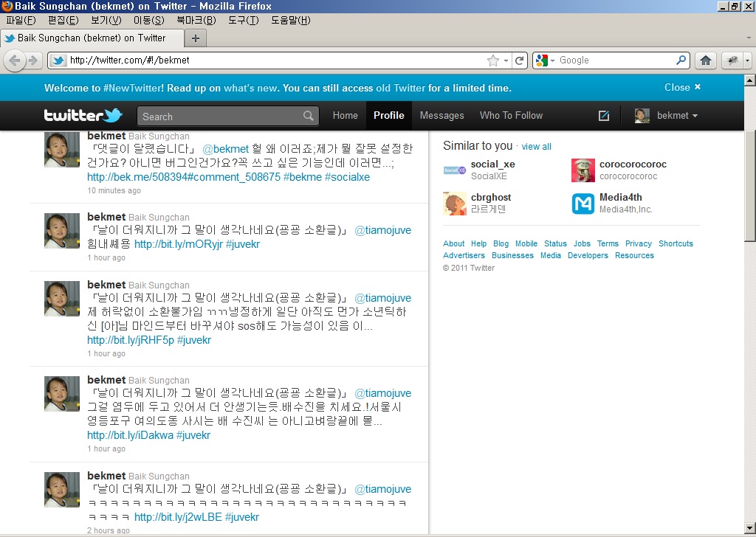Open the 보기(V) menu
Image resolution: width=756 pixels, height=537 pixels.
pyautogui.click(x=106, y=20)
